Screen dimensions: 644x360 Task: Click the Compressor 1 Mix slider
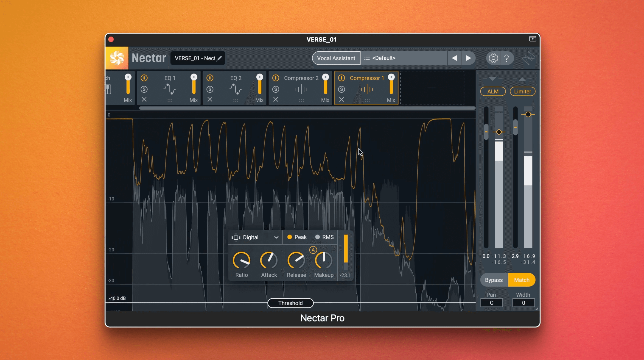point(391,84)
